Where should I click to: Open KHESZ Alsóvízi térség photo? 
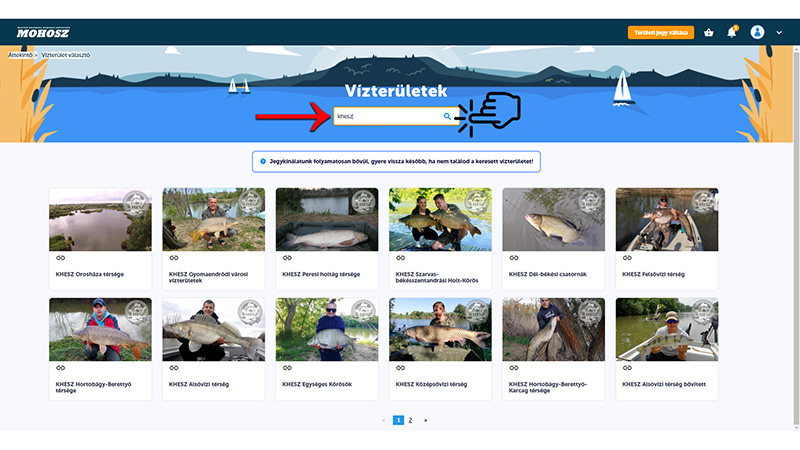click(x=214, y=330)
